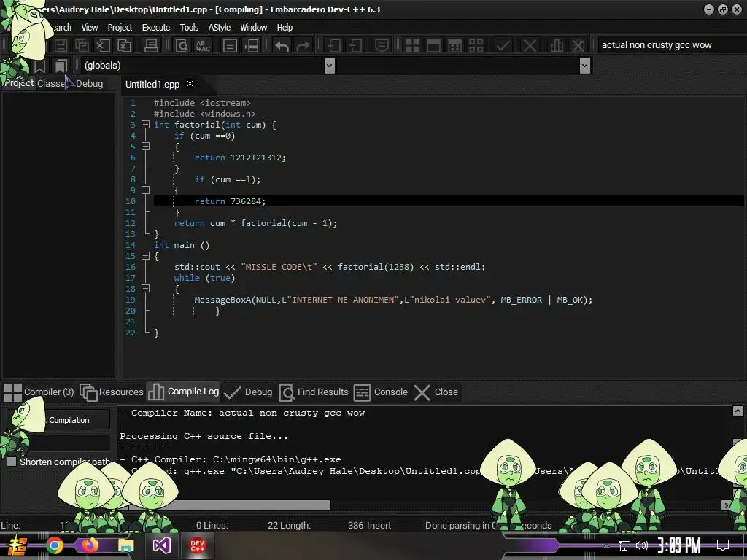This screenshot has width=747, height=560.
Task: Open Google Chrome from the taskbar
Action: point(54,545)
